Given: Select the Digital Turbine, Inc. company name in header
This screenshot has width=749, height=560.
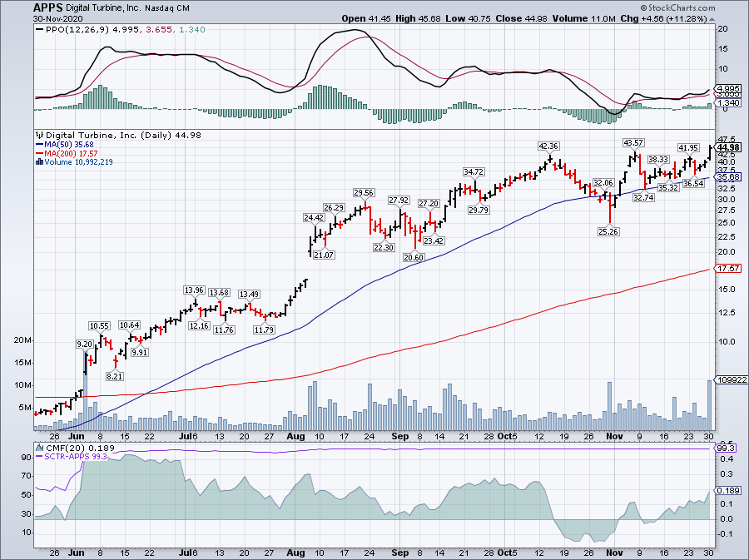Looking at the screenshot, I should pos(104,8).
